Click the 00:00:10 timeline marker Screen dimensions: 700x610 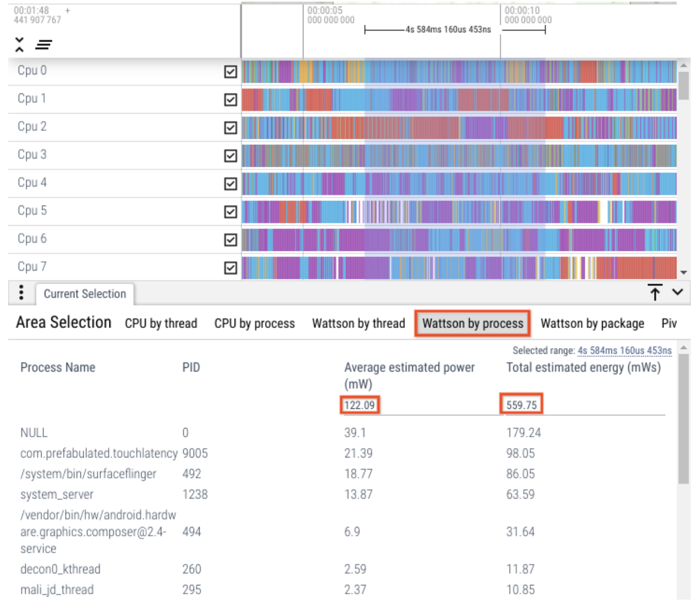(x=522, y=10)
